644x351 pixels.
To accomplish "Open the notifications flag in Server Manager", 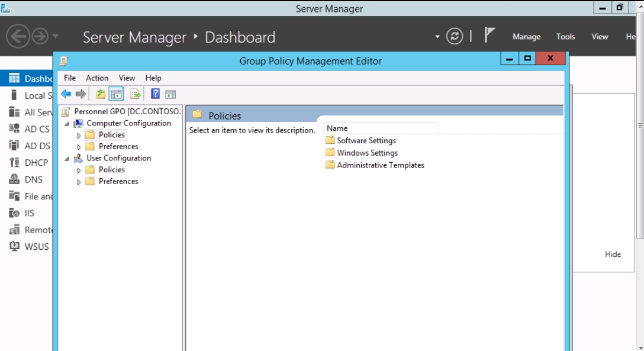I will 489,36.
